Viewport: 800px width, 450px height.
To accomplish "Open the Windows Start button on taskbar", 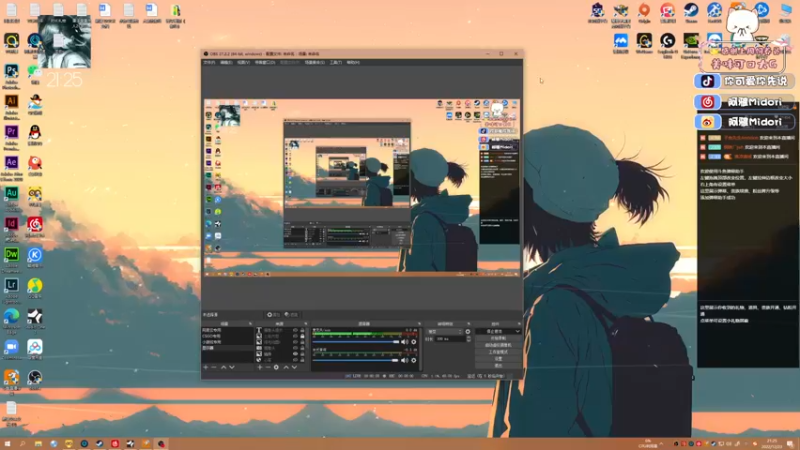I will point(7,444).
